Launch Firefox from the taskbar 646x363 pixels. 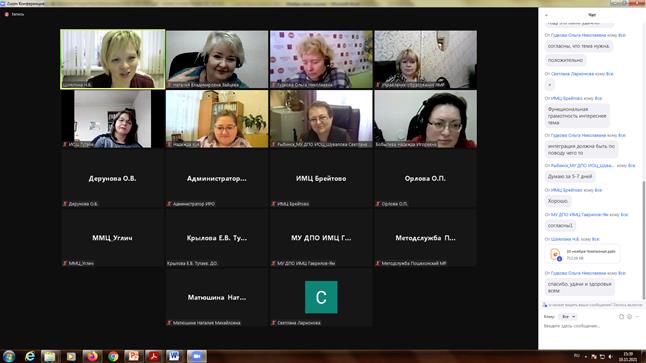(92, 356)
